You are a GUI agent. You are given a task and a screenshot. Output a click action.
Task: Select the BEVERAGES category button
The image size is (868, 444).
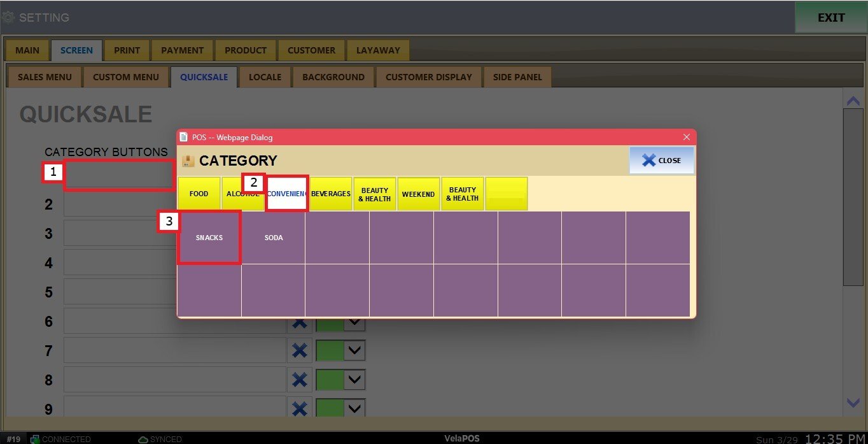pyautogui.click(x=331, y=194)
